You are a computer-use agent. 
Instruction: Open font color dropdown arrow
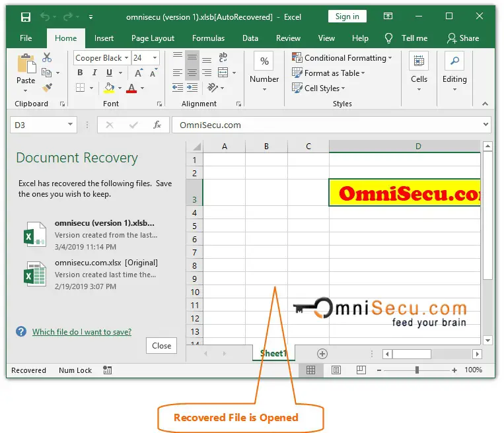pos(143,88)
